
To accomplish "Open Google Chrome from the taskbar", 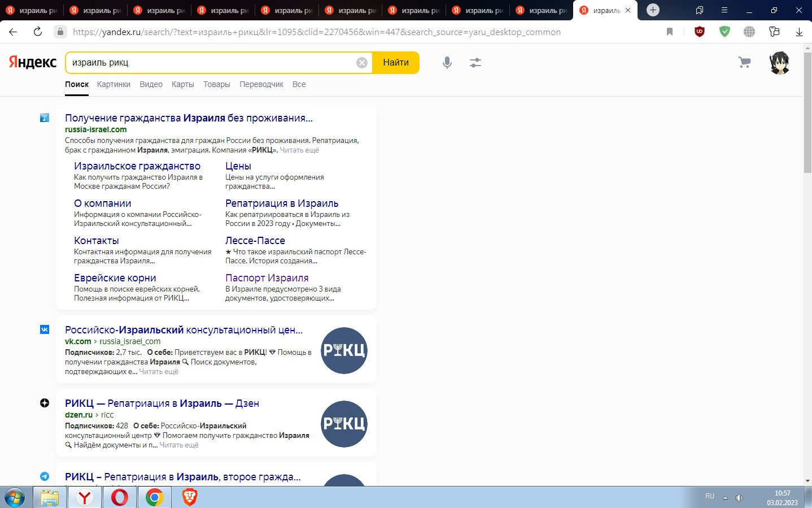I will (x=154, y=497).
